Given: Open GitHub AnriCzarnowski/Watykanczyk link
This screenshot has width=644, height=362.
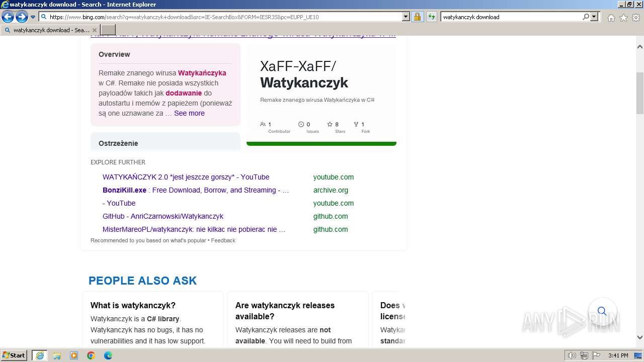Looking at the screenshot, I should (x=163, y=216).
